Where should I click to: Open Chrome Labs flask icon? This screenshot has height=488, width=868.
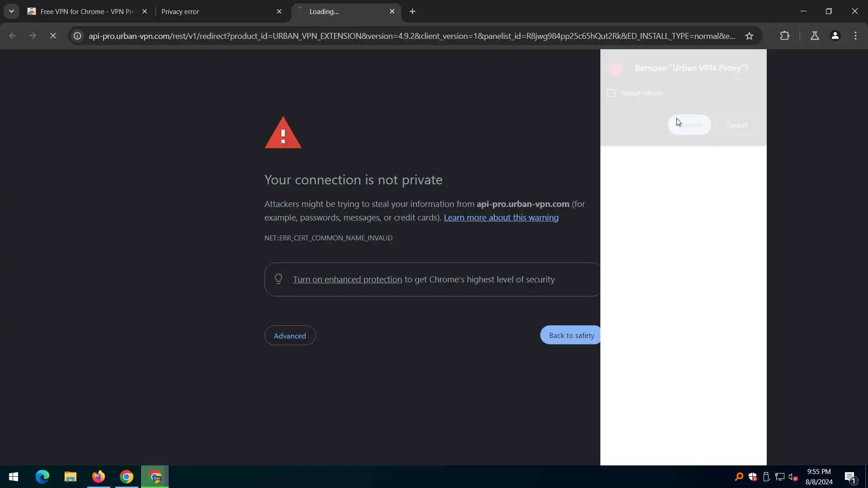click(815, 36)
